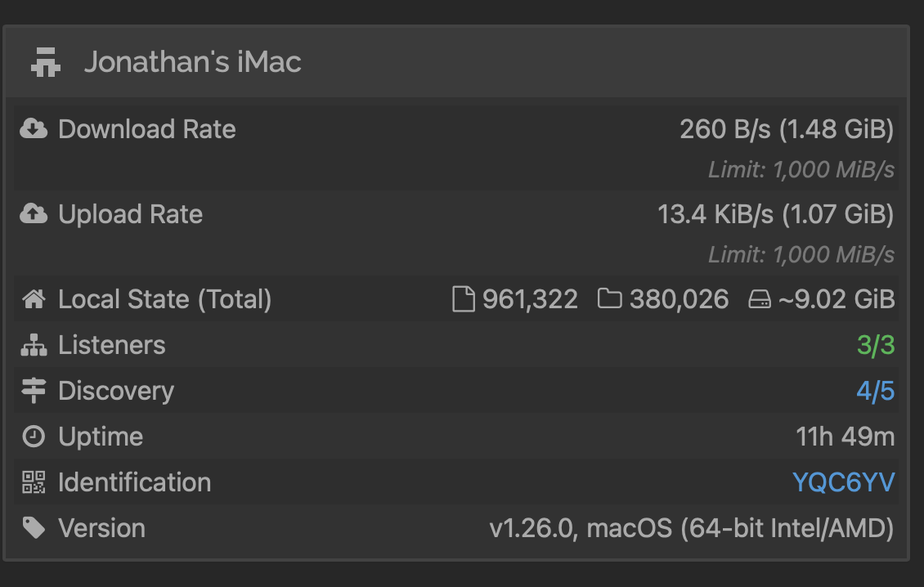Click the Local State house icon
The height and width of the screenshot is (587, 924).
click(34, 298)
